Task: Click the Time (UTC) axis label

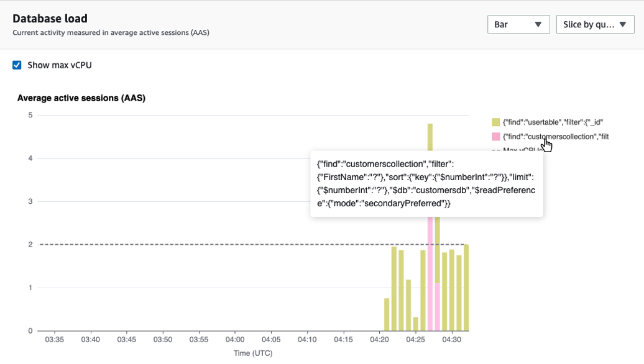Action: pyautogui.click(x=253, y=353)
